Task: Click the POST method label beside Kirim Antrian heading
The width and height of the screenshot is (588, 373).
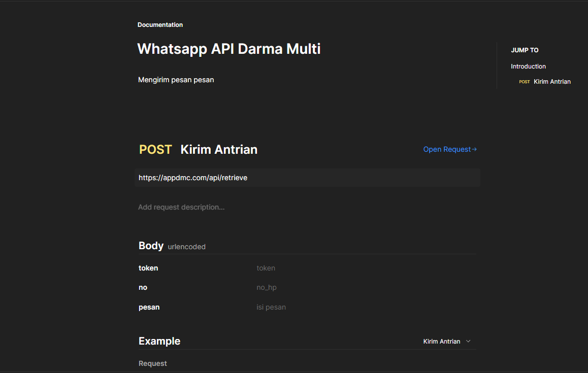Action: pos(155,149)
